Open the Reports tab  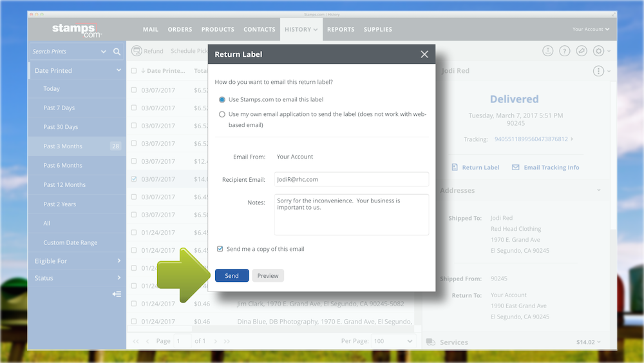tap(341, 30)
